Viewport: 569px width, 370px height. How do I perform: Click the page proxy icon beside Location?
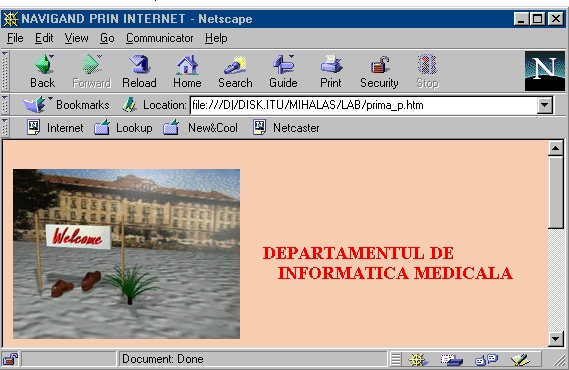pos(129,105)
